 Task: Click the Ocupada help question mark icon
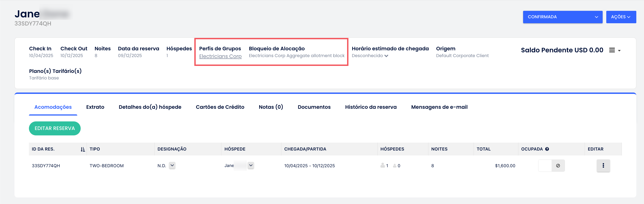[x=547, y=149]
